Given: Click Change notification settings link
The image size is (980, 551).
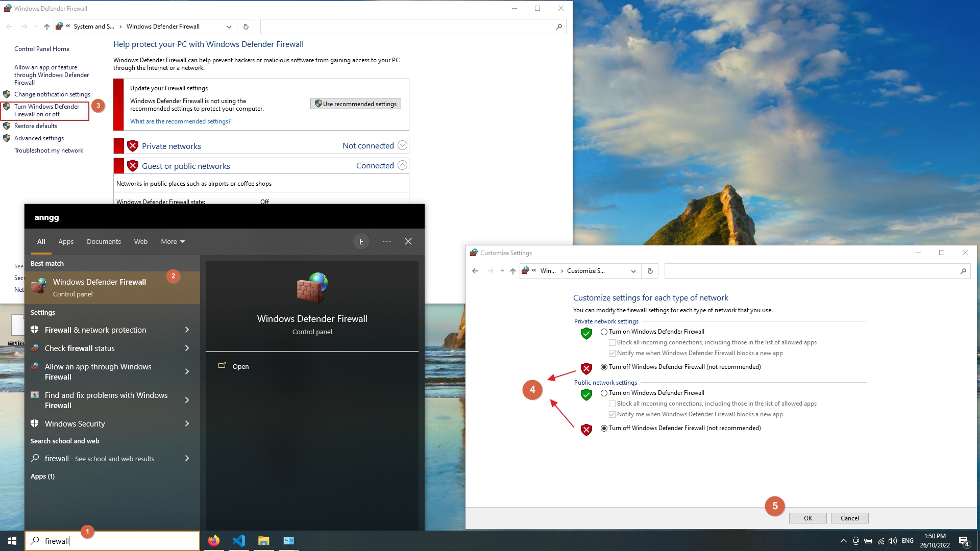Looking at the screenshot, I should coord(52,94).
